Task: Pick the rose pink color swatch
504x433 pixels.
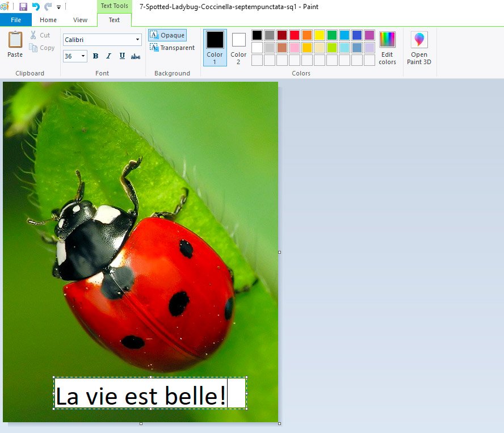Action: 295,48
